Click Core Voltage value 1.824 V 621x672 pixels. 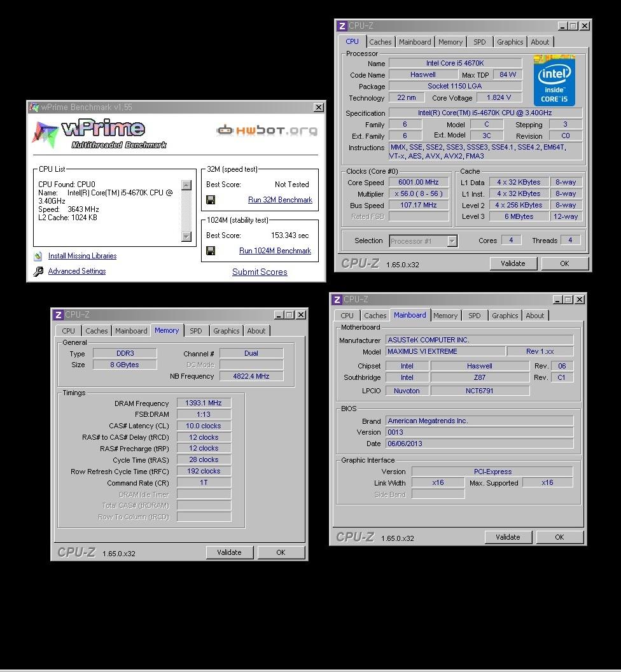[499, 98]
